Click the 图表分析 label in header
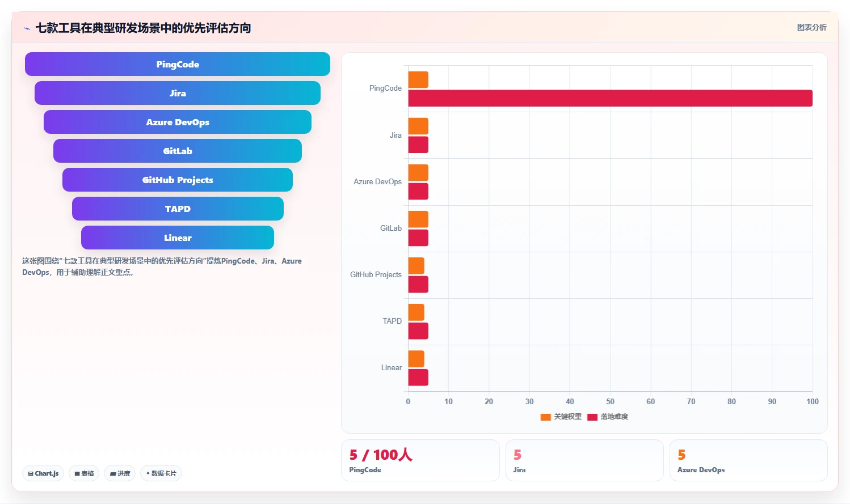The image size is (850, 504). click(811, 27)
